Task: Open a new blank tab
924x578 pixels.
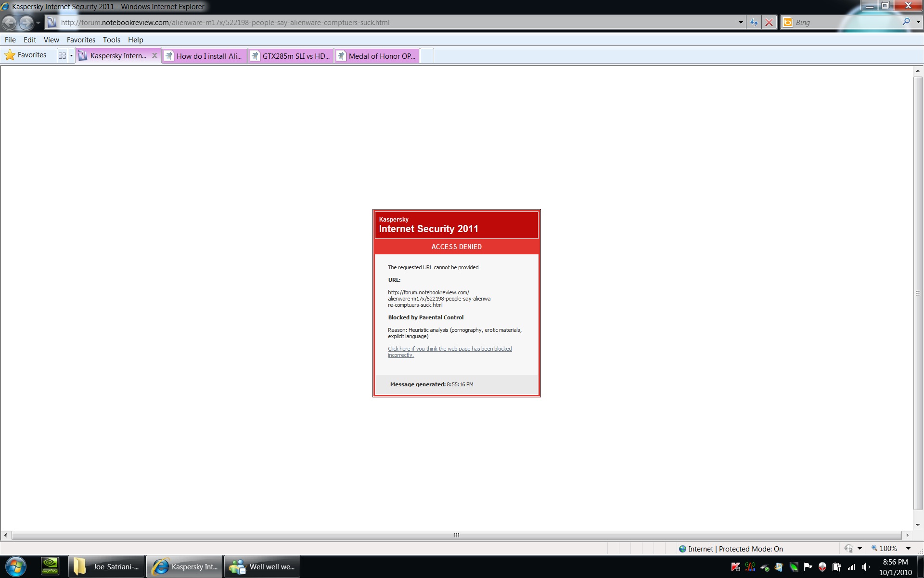Action: click(427, 56)
